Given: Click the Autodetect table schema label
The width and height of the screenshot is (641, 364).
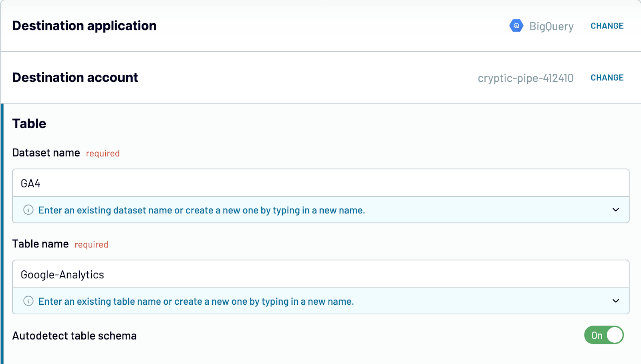Looking at the screenshot, I should pyautogui.click(x=75, y=336).
